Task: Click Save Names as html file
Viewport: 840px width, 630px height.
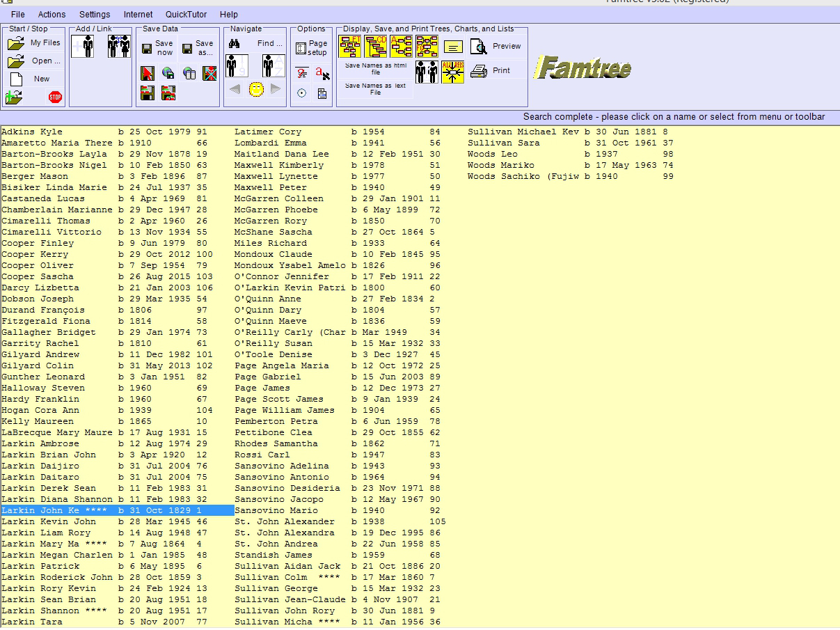Action: [376, 68]
